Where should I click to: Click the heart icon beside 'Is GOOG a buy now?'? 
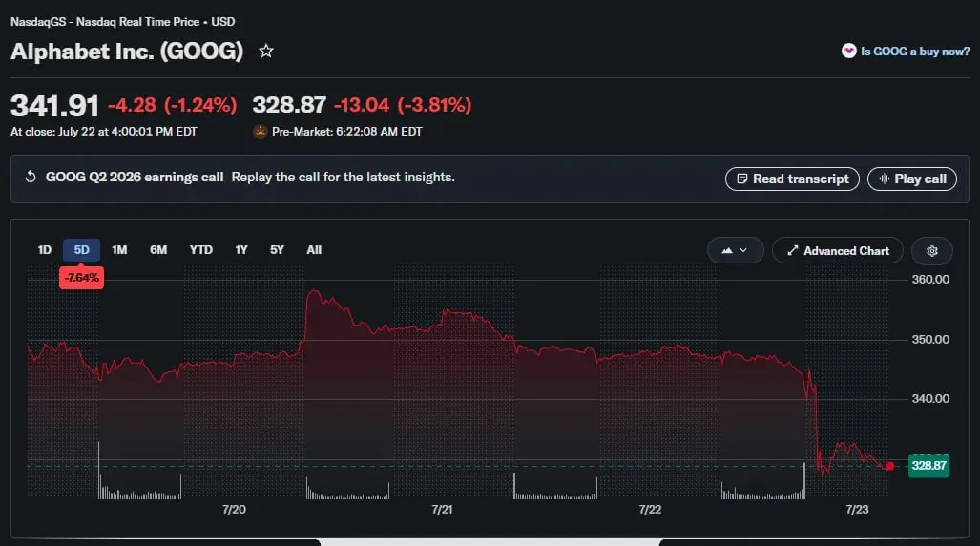pyautogui.click(x=848, y=52)
